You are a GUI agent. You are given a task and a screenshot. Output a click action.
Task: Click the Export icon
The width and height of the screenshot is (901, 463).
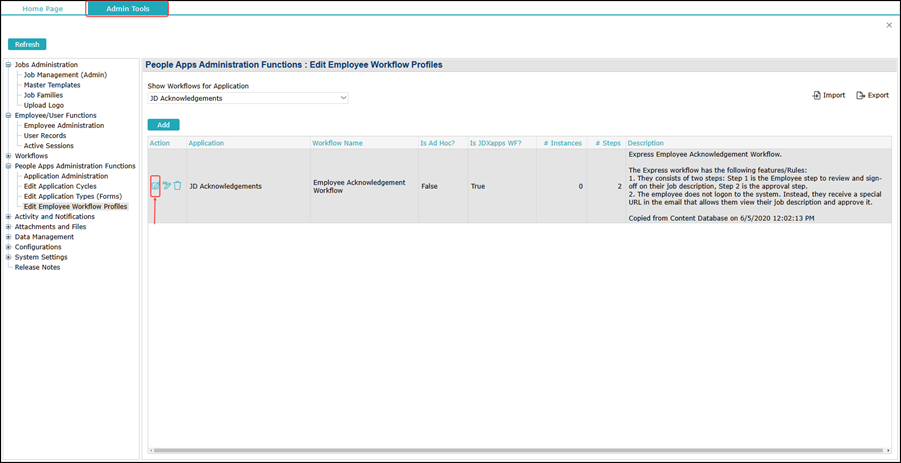pyautogui.click(x=861, y=95)
